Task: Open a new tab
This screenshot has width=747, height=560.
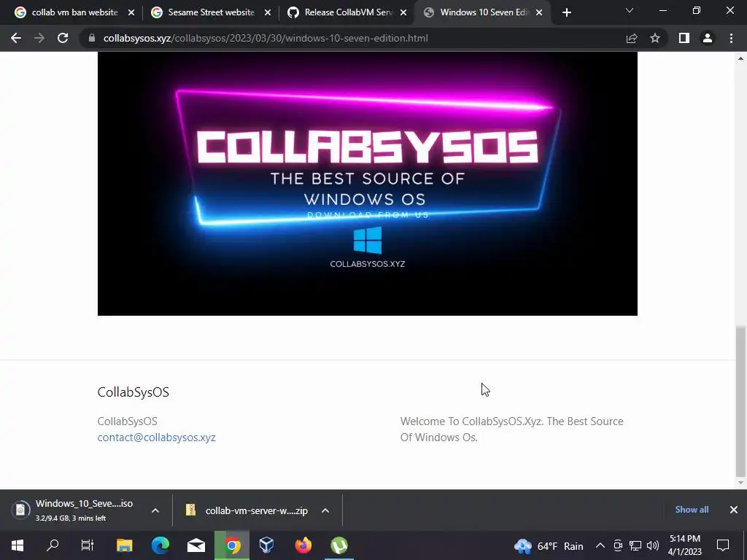Action: (566, 12)
